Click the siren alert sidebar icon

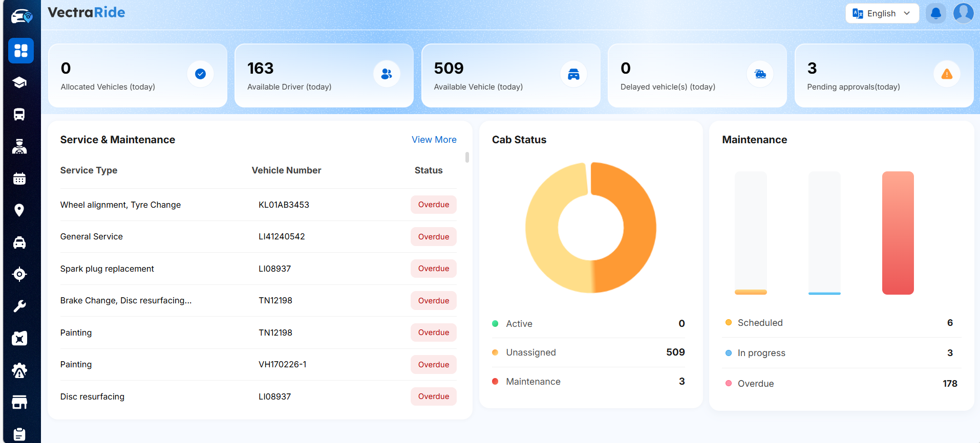(19, 370)
